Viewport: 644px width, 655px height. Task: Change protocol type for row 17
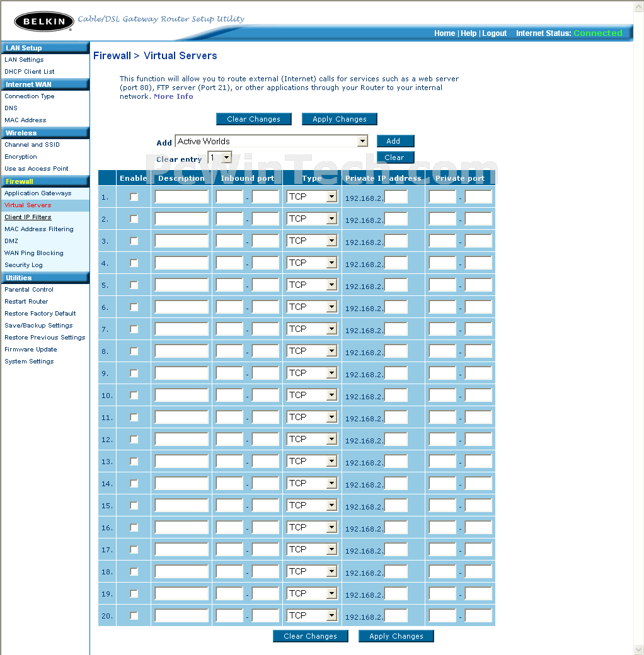(x=312, y=549)
